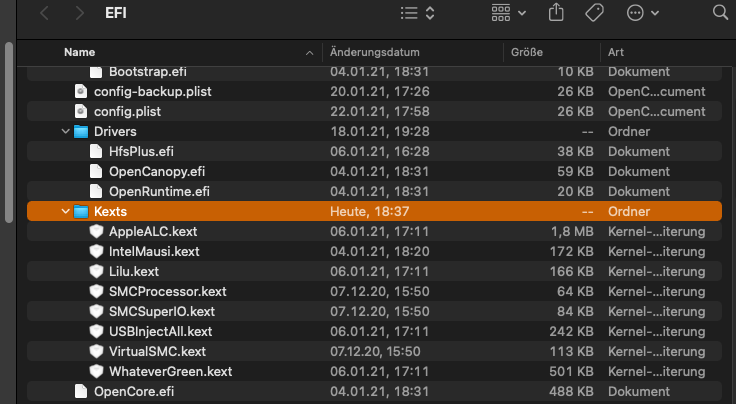Select the Lilu.kext shield icon
The height and width of the screenshot is (404, 736).
coord(97,271)
